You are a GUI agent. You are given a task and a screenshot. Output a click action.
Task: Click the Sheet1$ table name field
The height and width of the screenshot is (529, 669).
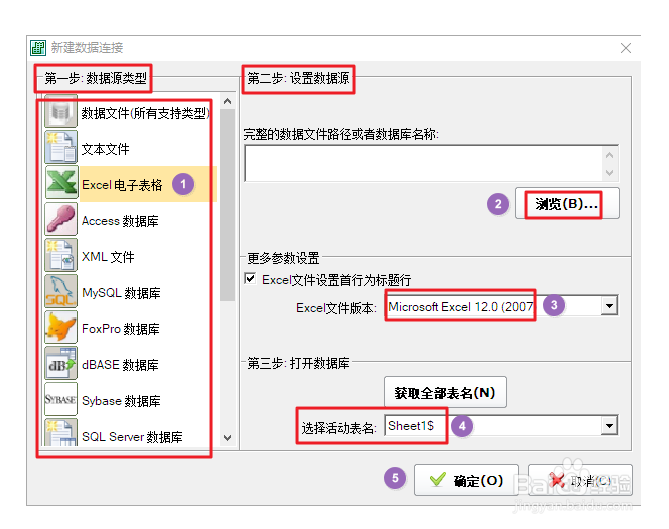pos(493,426)
